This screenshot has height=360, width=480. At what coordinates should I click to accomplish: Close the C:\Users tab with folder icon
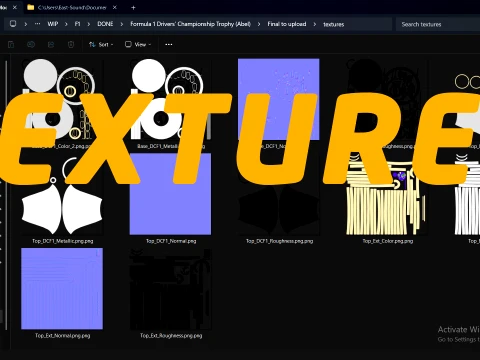pos(115,7)
